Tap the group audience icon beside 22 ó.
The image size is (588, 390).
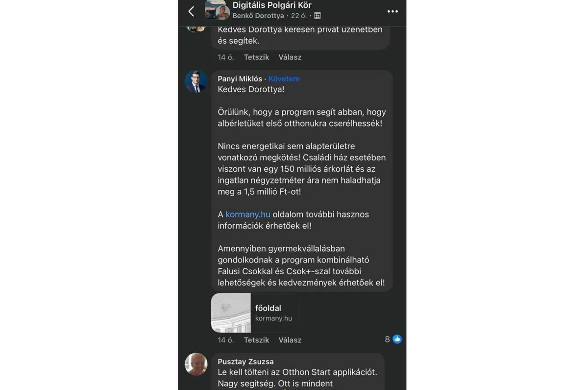click(318, 16)
